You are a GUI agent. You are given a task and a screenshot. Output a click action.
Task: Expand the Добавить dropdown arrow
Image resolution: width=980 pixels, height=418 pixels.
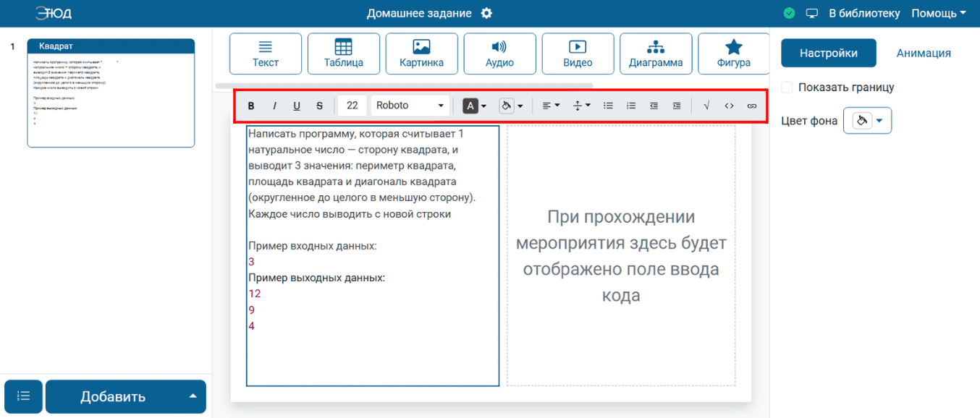pos(193,396)
